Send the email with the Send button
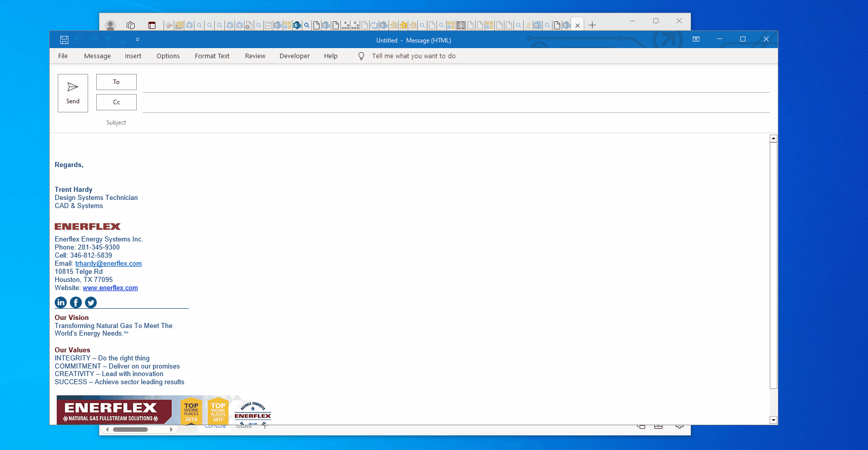868x450 pixels. click(73, 93)
